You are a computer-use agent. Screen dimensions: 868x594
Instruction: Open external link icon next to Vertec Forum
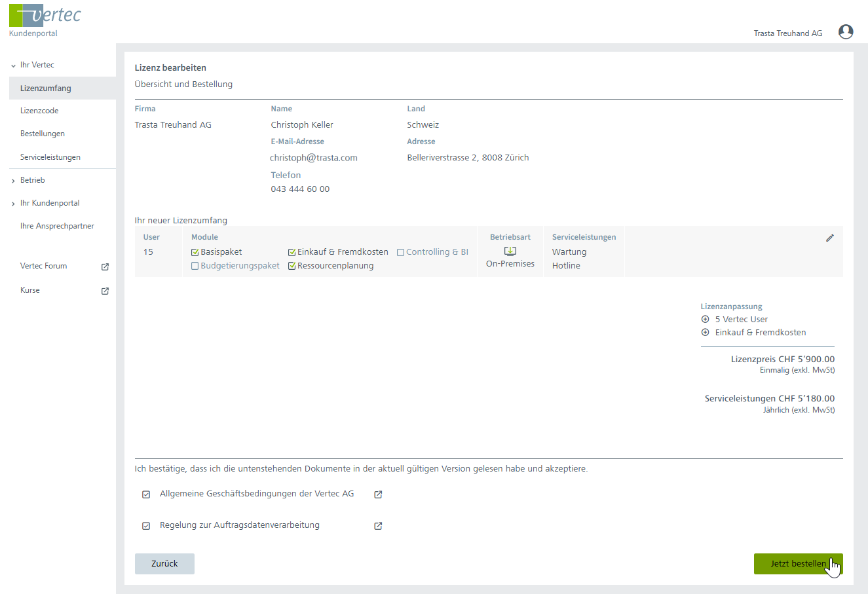pyautogui.click(x=105, y=267)
